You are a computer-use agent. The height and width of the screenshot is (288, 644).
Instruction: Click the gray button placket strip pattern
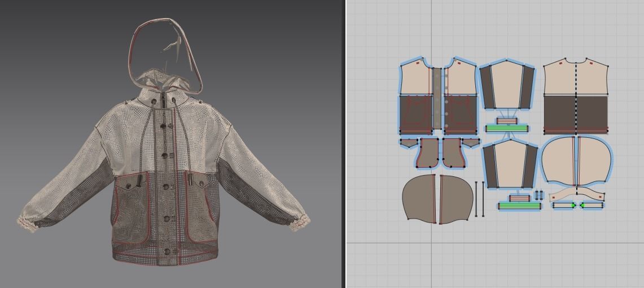tap(437, 98)
